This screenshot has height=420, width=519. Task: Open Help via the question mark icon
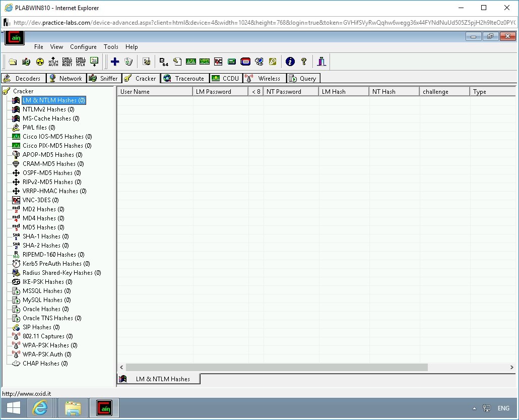click(x=304, y=62)
